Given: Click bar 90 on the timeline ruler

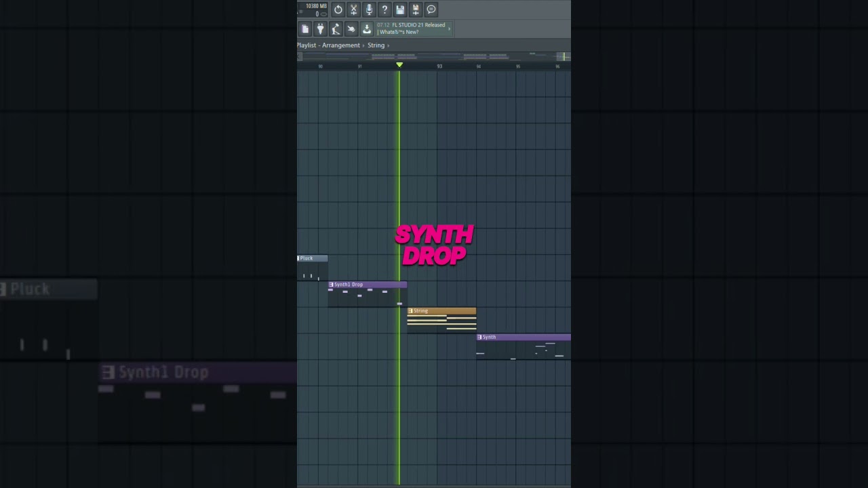Looking at the screenshot, I should (x=320, y=66).
